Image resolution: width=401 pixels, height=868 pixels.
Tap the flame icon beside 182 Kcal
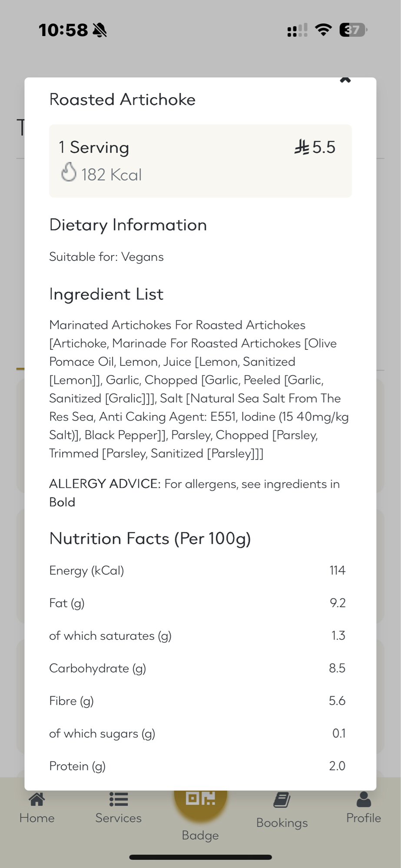tap(69, 172)
